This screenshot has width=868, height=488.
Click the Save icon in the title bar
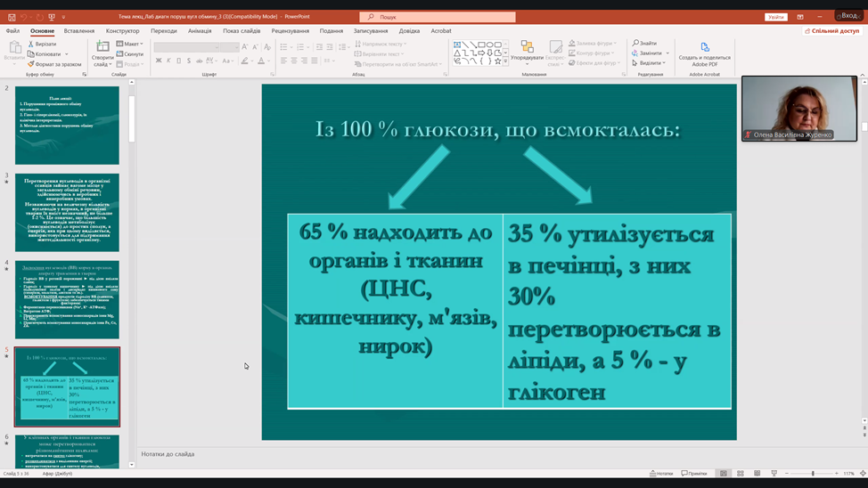click(x=12, y=17)
